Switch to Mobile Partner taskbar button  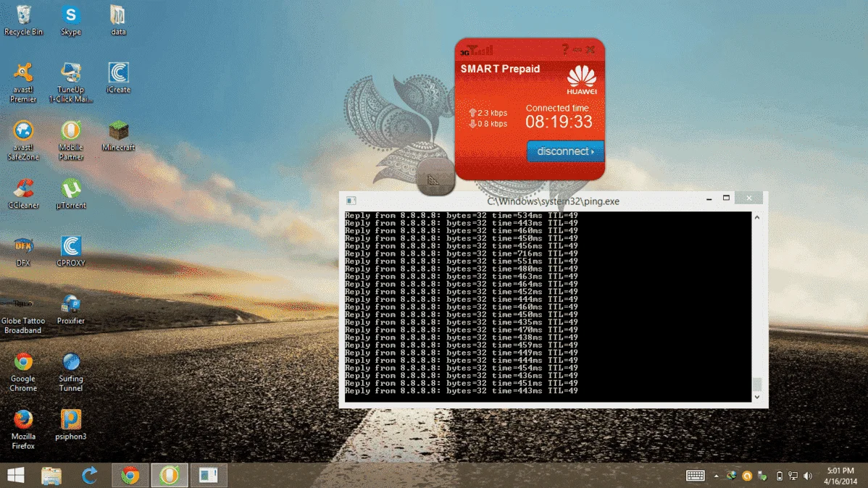[x=170, y=475]
